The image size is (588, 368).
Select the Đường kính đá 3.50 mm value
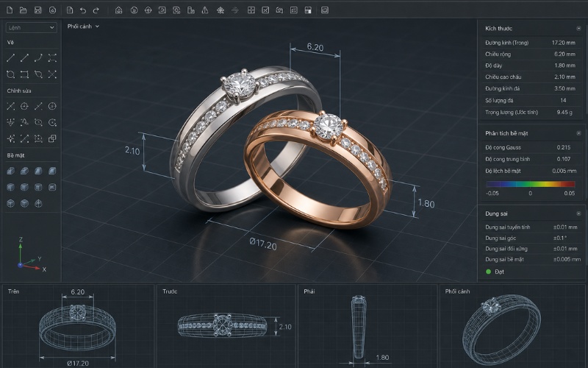point(564,88)
